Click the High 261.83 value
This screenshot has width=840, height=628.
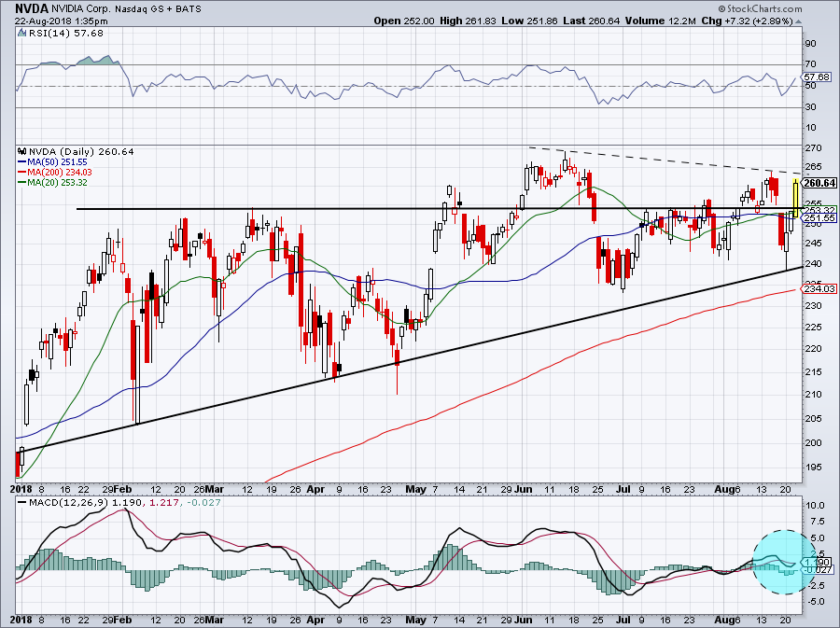pyautogui.click(x=469, y=21)
